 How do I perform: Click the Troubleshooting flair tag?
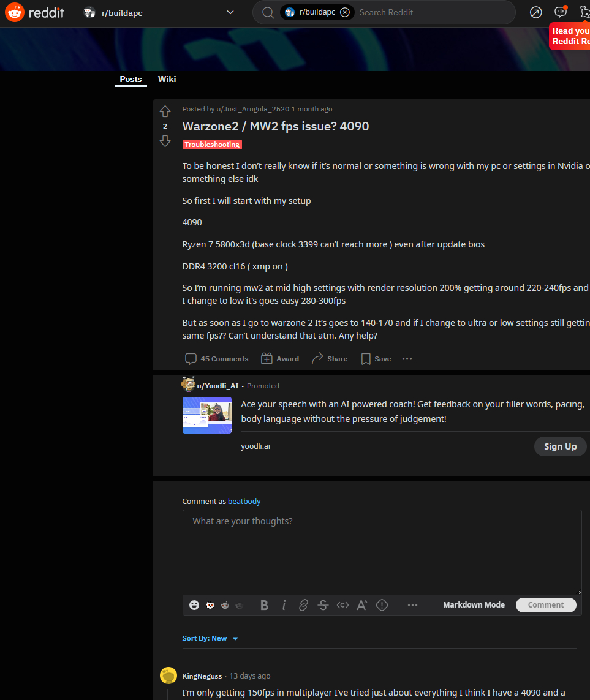pos(212,145)
